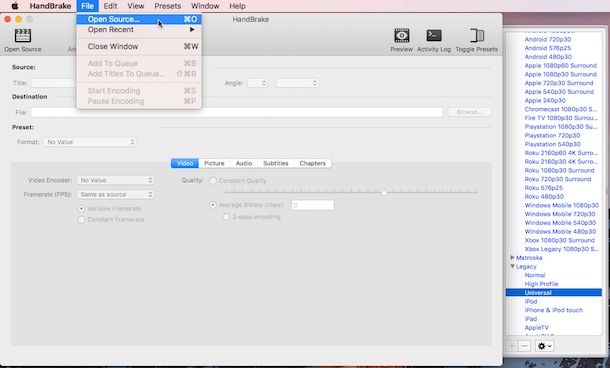610x368 pixels.
Task: Open the Apple menu logo
Action: pyautogui.click(x=15, y=6)
